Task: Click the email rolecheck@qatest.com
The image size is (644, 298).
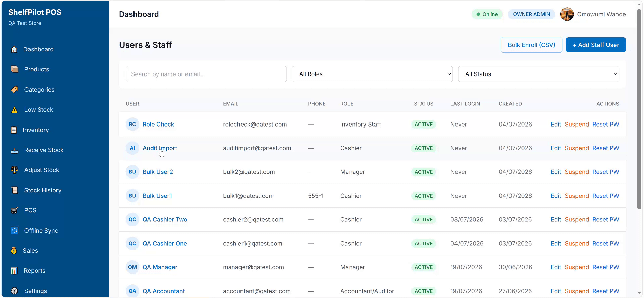Action: (x=255, y=124)
